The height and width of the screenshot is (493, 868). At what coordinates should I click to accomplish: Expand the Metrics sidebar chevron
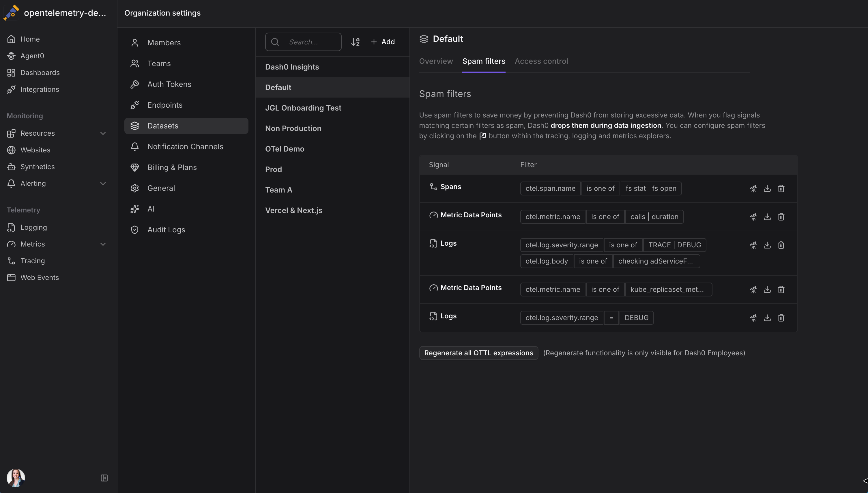click(103, 244)
